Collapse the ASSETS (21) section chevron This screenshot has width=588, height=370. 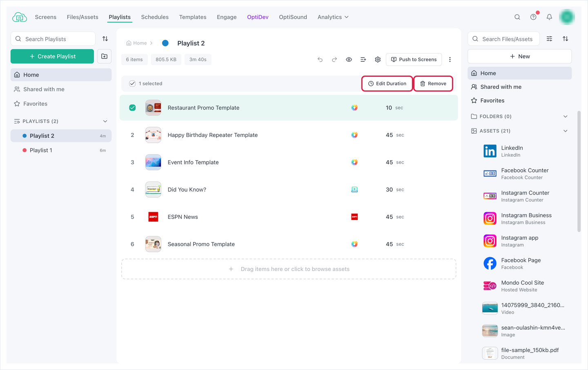pyautogui.click(x=566, y=131)
